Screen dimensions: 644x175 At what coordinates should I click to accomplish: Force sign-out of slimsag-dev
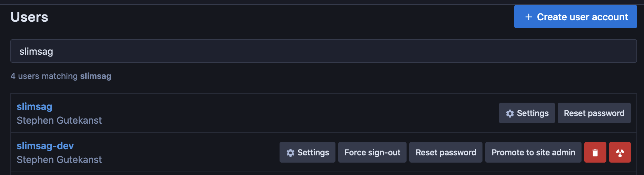click(x=372, y=152)
